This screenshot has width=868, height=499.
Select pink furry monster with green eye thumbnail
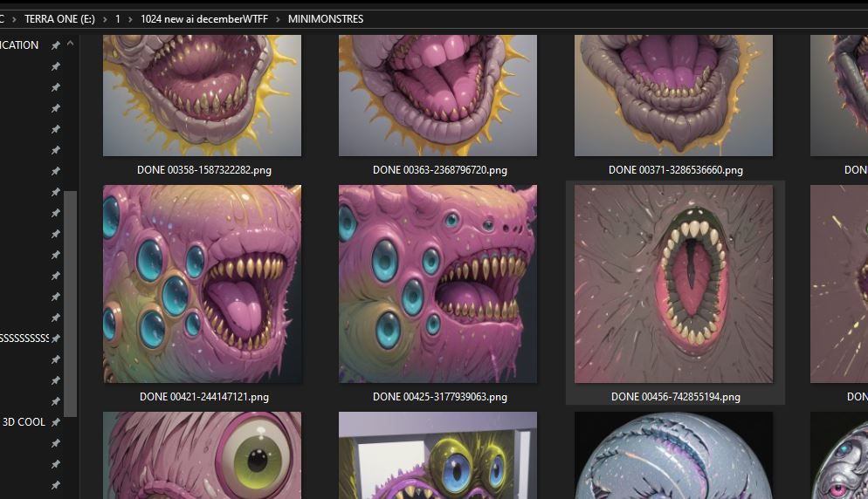[202, 455]
